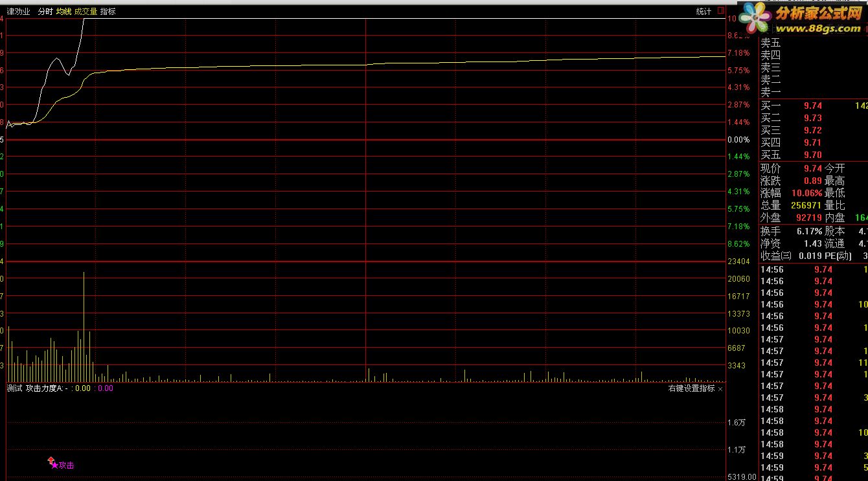Open the 指标 indicator menu
The width and height of the screenshot is (868, 481).
point(108,12)
